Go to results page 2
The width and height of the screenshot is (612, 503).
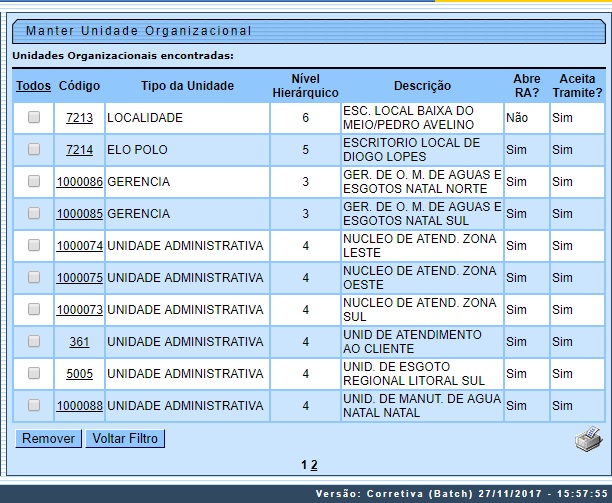(x=314, y=465)
